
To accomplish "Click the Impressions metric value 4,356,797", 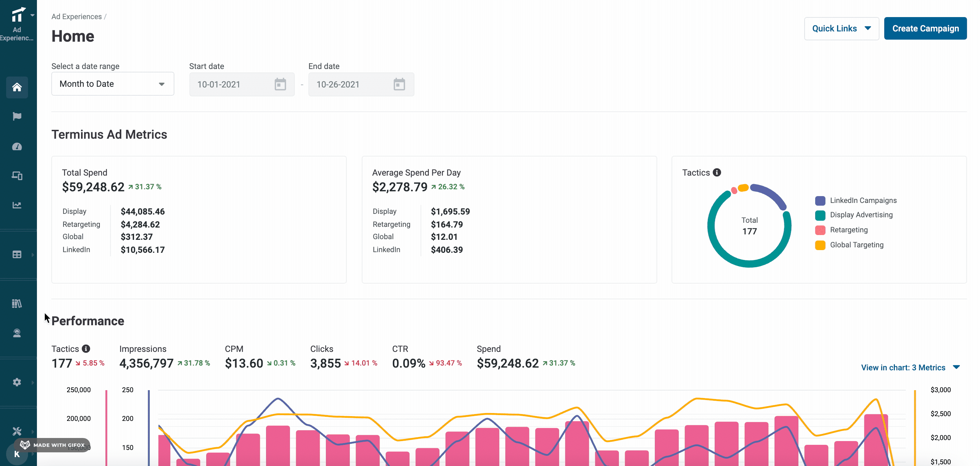I will 146,364.
